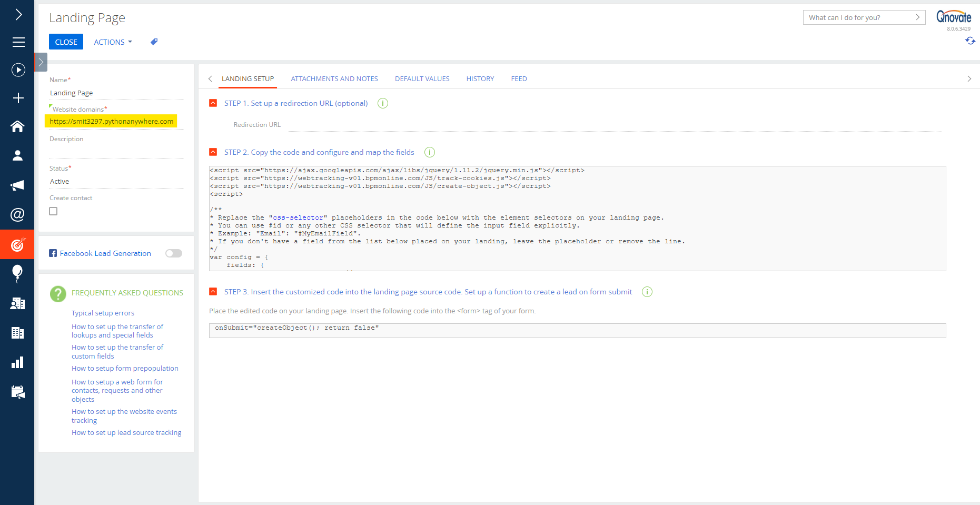This screenshot has width=980, height=505.
Task: Collapse the Step 1 section
Action: (213, 103)
